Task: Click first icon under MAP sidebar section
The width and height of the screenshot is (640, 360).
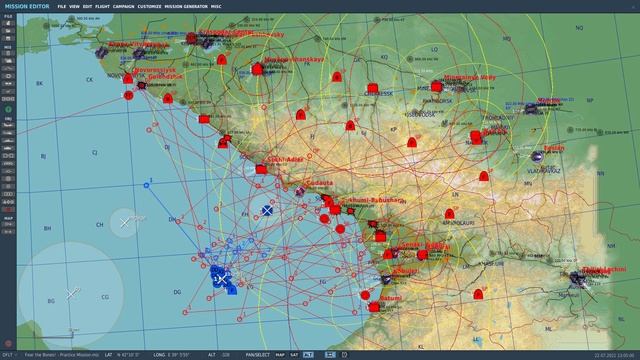Action: (x=8, y=224)
